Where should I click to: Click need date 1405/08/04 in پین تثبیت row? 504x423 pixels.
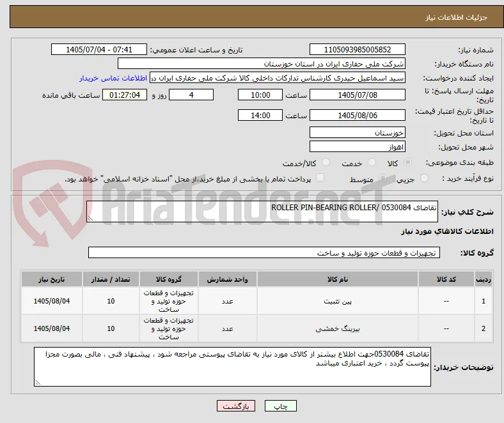[x=52, y=301]
